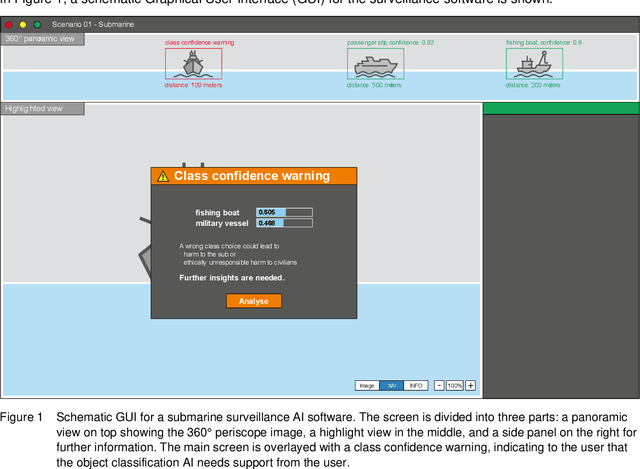This screenshot has width=640, height=469.
Task: Click the military vessel confidence bar
Action: [x=285, y=223]
